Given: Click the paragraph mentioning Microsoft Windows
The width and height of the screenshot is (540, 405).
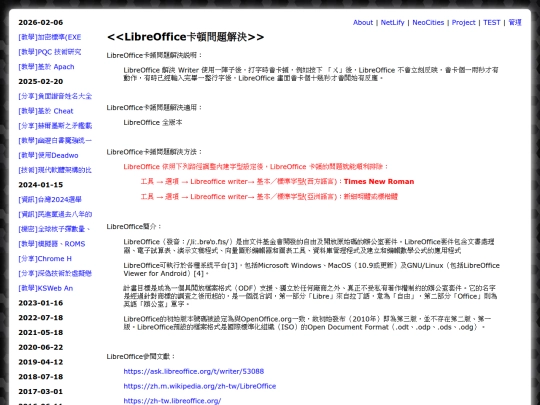Looking at the screenshot, I should [x=311, y=269].
